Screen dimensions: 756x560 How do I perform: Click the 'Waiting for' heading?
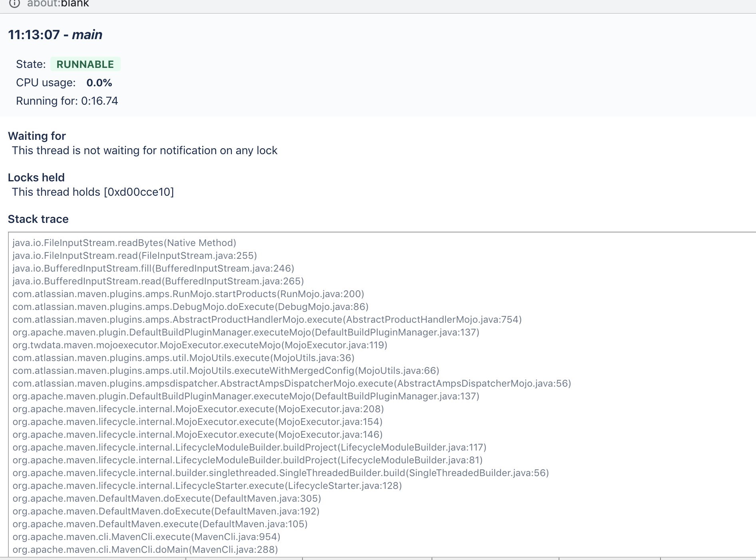point(37,136)
